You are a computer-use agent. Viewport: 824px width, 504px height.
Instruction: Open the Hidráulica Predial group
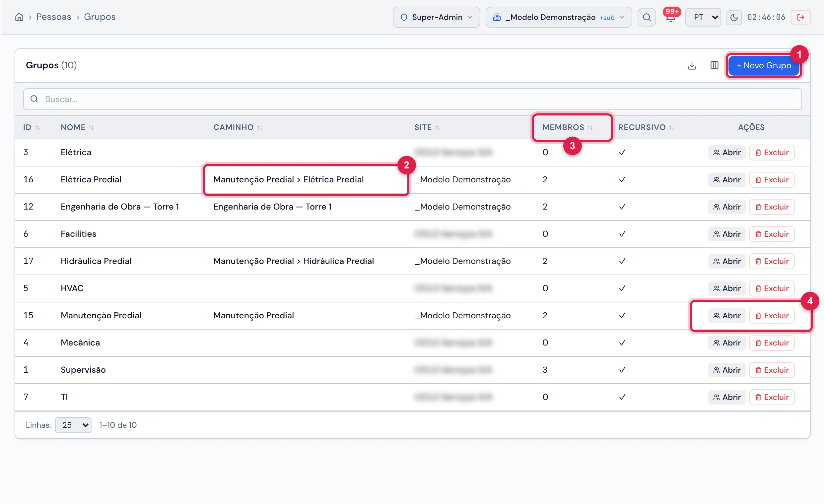click(726, 261)
